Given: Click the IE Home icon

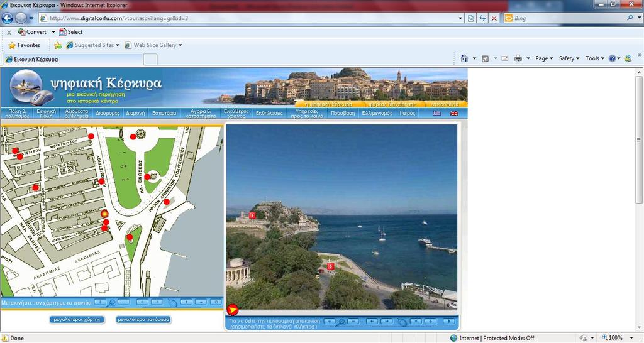Looking at the screenshot, I should pyautogui.click(x=464, y=58).
